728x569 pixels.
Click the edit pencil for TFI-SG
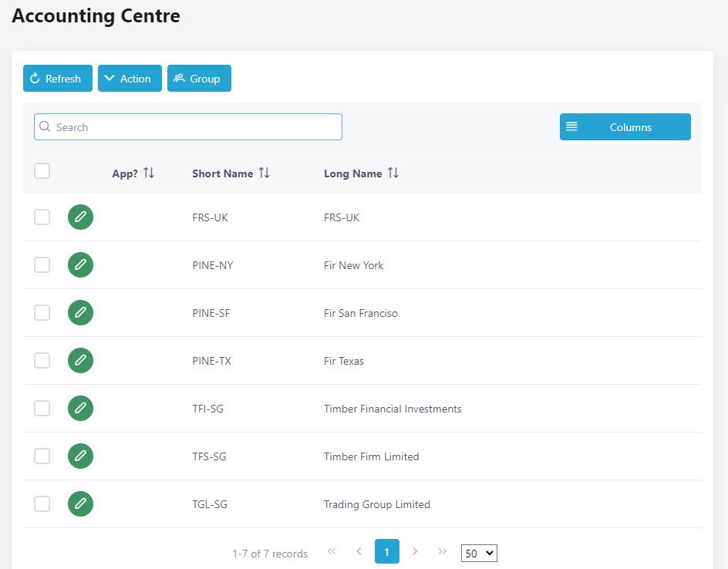point(80,409)
